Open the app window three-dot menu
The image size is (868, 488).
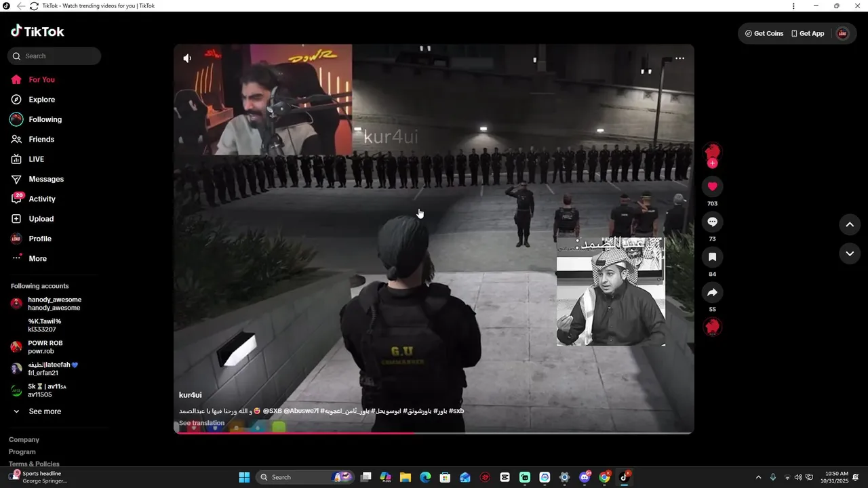point(793,5)
